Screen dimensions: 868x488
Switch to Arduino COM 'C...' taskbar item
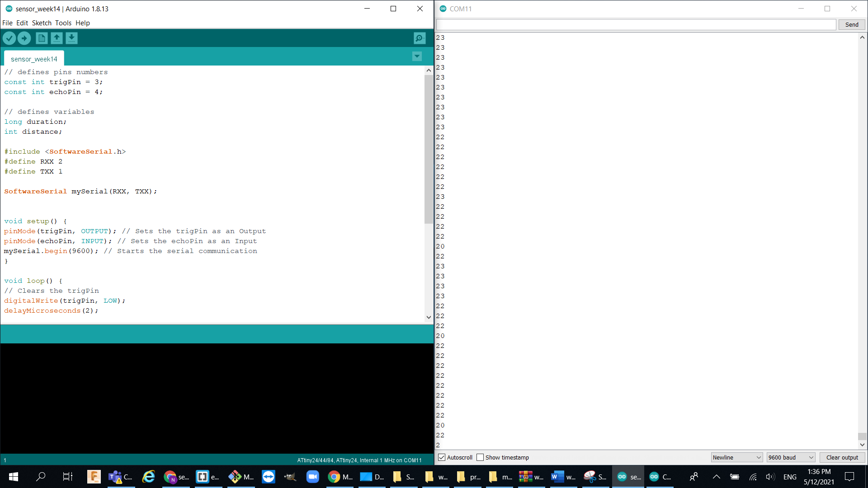(x=660, y=477)
